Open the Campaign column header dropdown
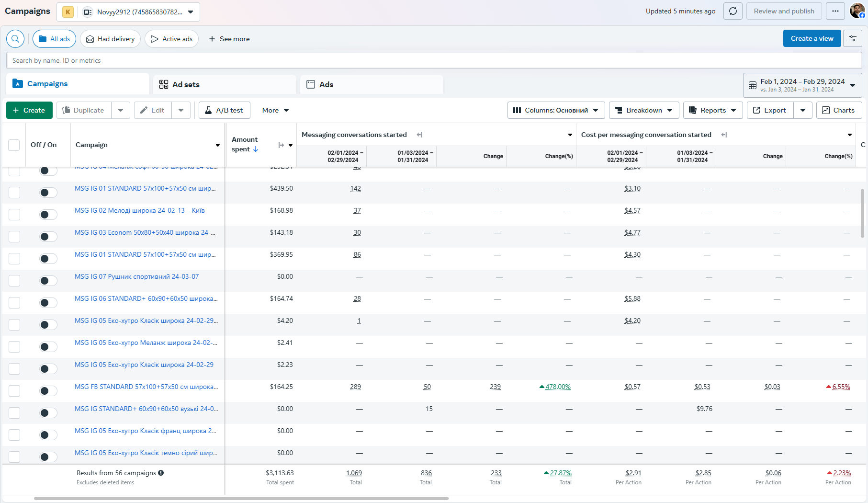The height and width of the screenshot is (503, 868). click(218, 145)
